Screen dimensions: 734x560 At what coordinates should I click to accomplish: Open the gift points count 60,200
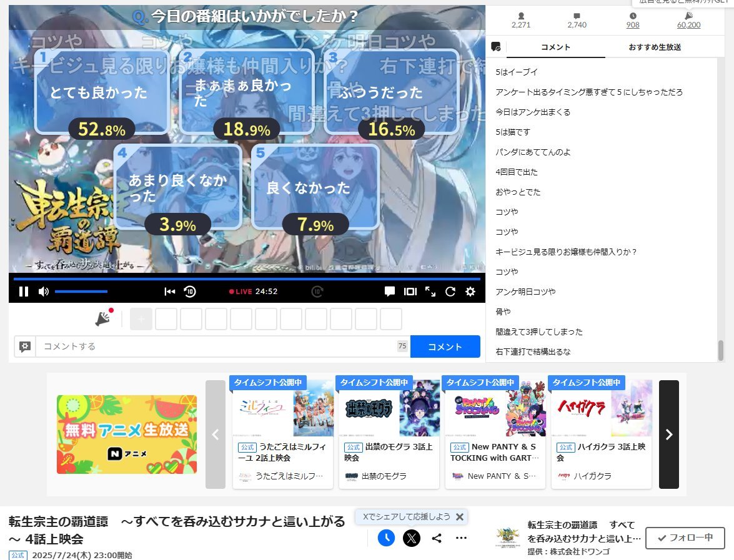[688, 21]
